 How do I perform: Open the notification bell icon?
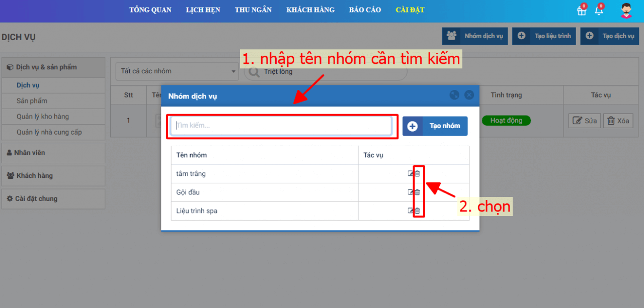pyautogui.click(x=599, y=11)
